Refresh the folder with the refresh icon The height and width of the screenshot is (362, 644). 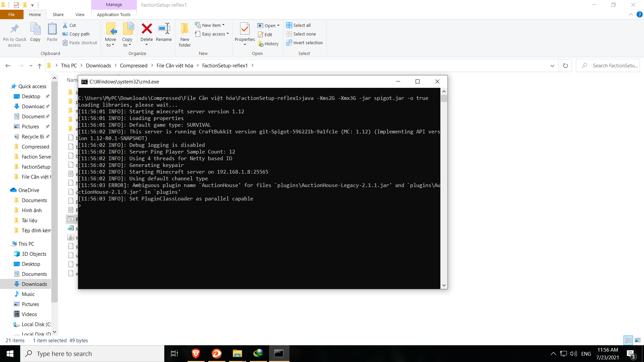pos(565,66)
